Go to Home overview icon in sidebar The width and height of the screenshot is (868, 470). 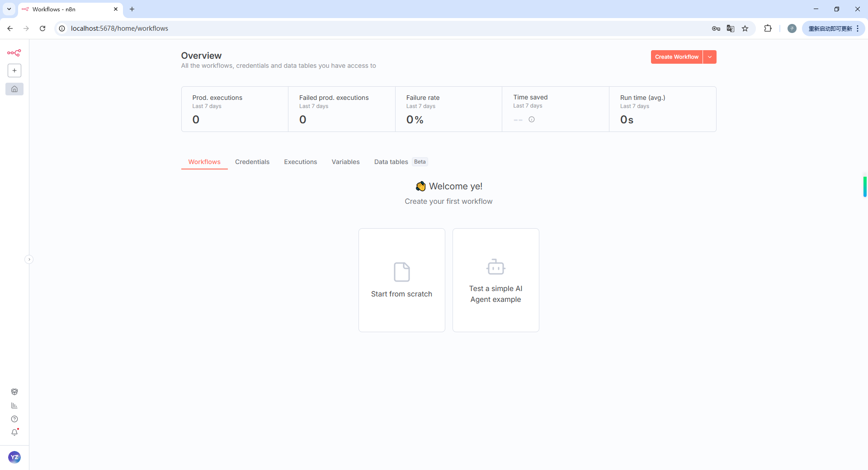14,89
